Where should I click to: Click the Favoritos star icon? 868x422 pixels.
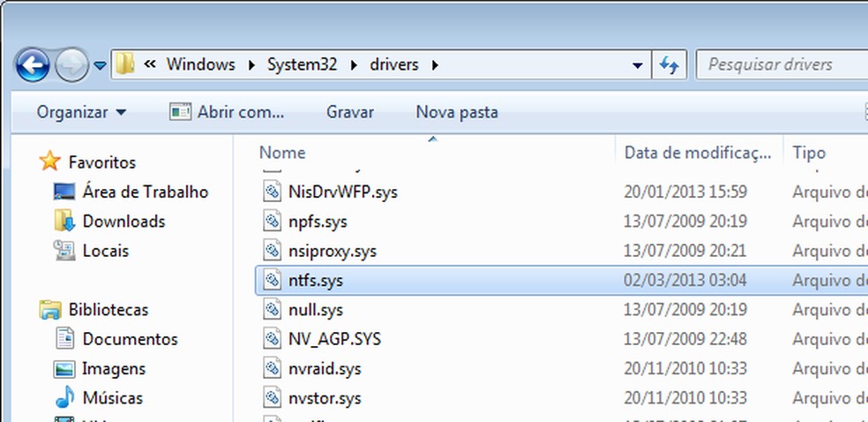[x=49, y=162]
